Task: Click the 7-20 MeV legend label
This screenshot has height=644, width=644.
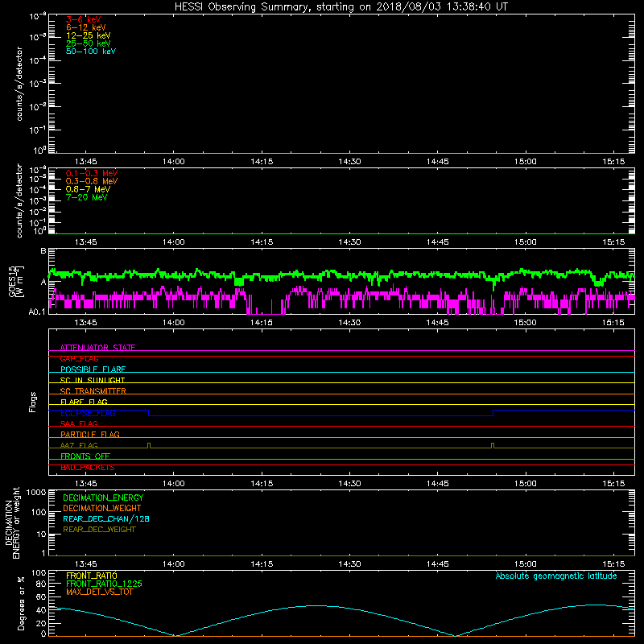Action: click(x=86, y=197)
